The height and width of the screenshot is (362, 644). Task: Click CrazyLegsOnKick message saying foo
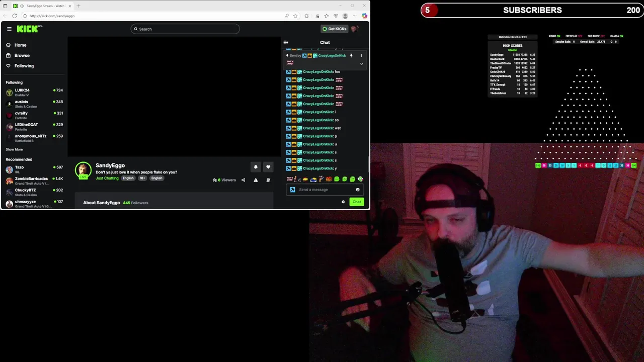click(313, 71)
